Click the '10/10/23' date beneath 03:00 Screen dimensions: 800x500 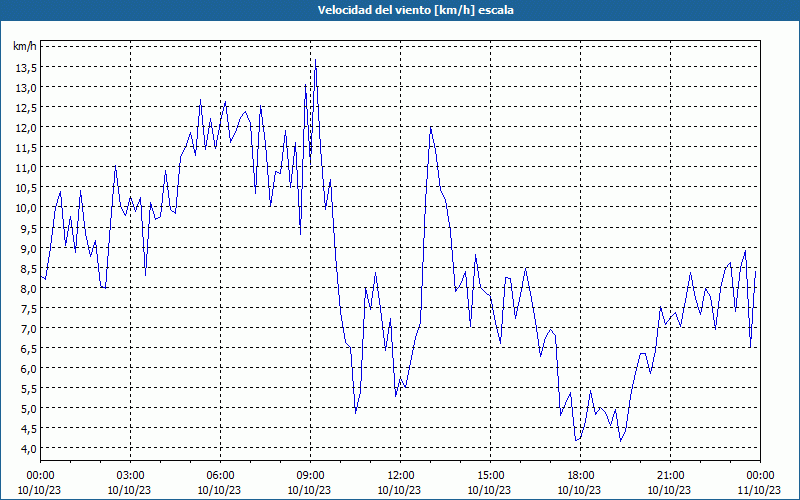129,490
